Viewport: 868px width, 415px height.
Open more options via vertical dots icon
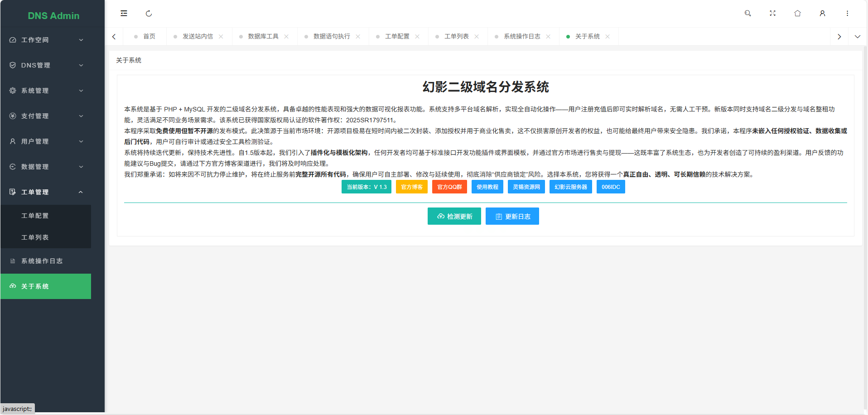[847, 13]
